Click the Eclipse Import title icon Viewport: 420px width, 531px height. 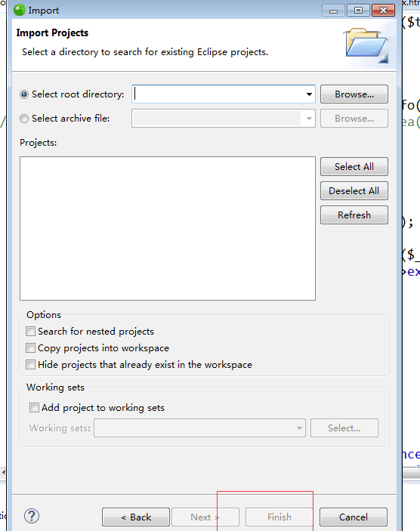20,10
